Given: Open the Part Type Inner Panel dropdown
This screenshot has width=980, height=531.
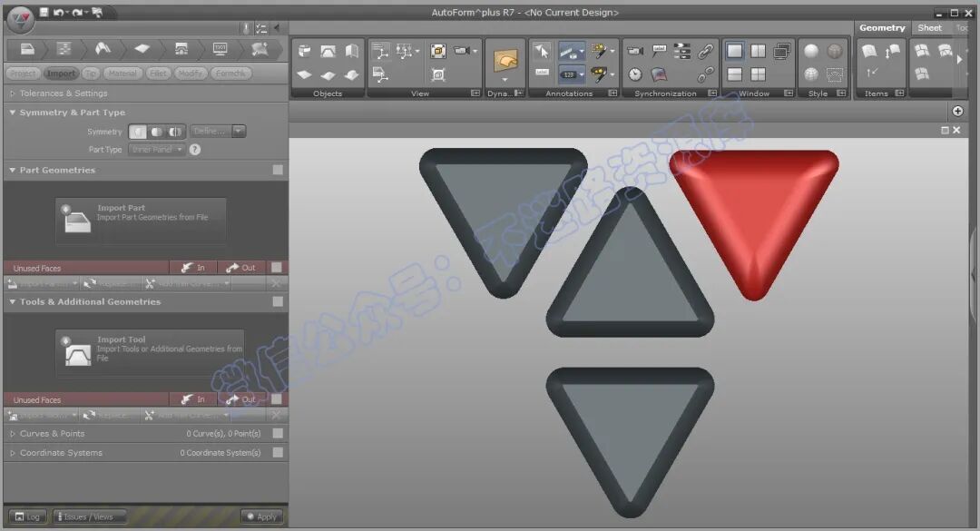Looking at the screenshot, I should pyautogui.click(x=157, y=150).
